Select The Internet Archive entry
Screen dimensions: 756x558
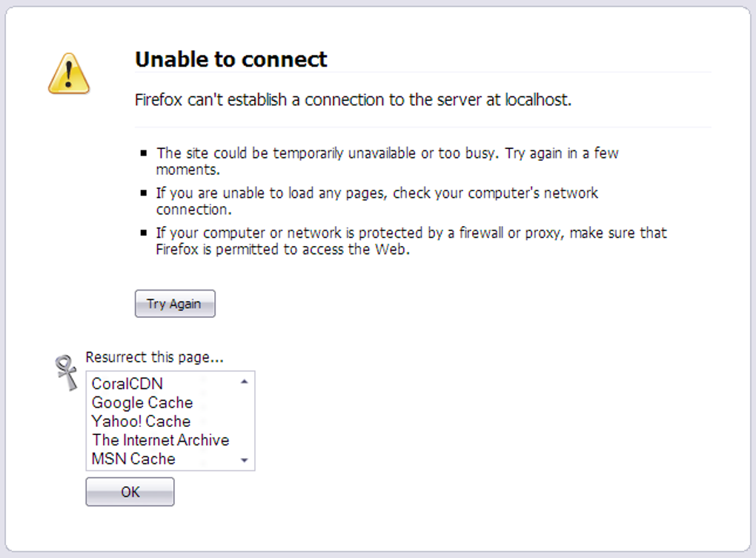160,440
